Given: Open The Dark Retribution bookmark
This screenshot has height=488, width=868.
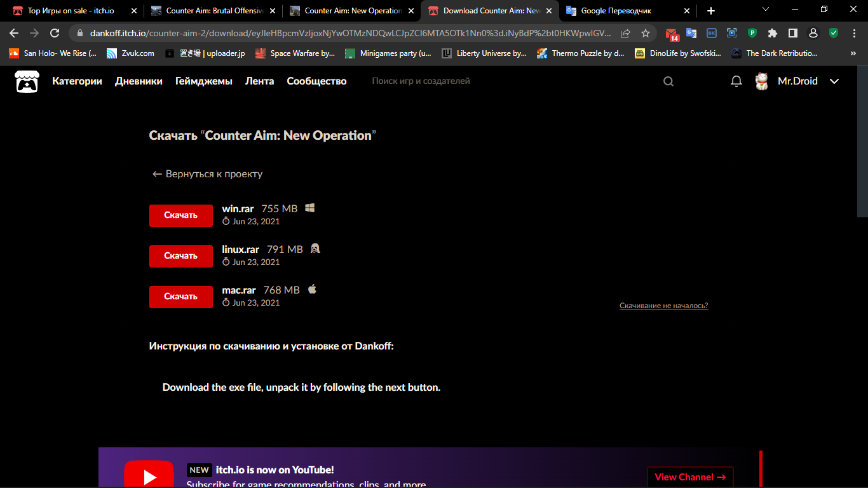Looking at the screenshot, I should (775, 53).
